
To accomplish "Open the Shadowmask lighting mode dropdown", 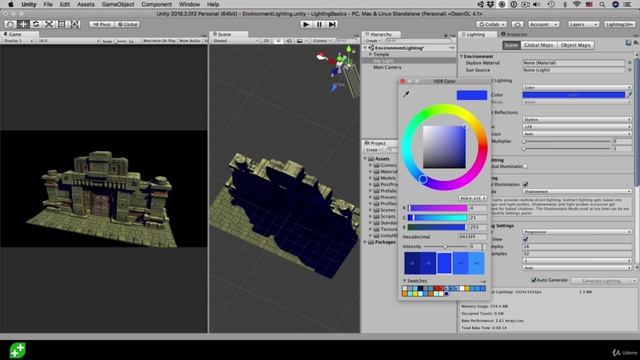I will pyautogui.click(x=577, y=191).
